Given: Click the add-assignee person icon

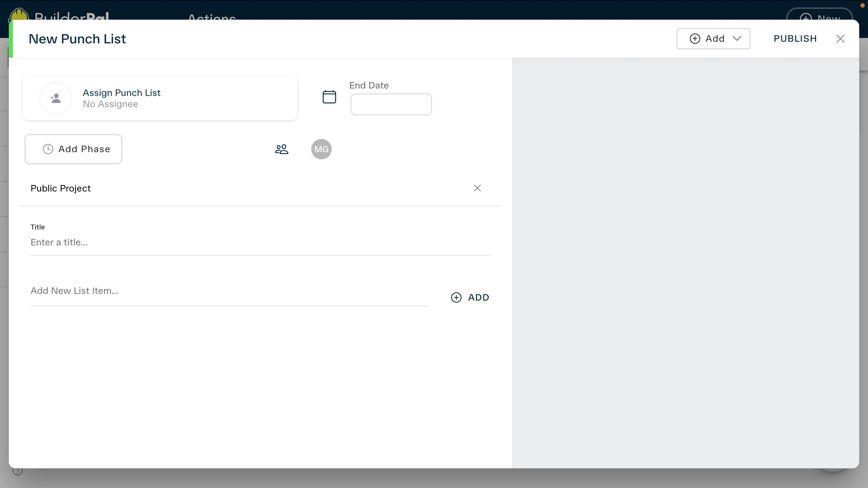Looking at the screenshot, I should coord(56,98).
